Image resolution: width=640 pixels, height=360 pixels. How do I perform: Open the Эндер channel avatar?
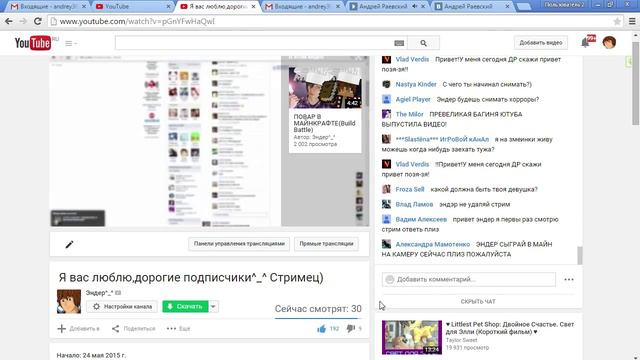[69, 301]
